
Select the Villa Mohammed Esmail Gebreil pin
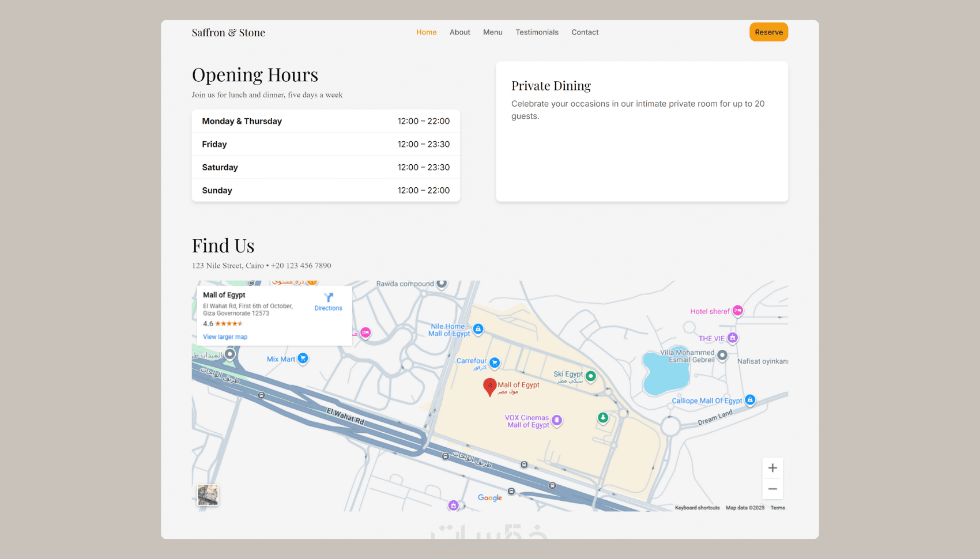click(x=722, y=356)
